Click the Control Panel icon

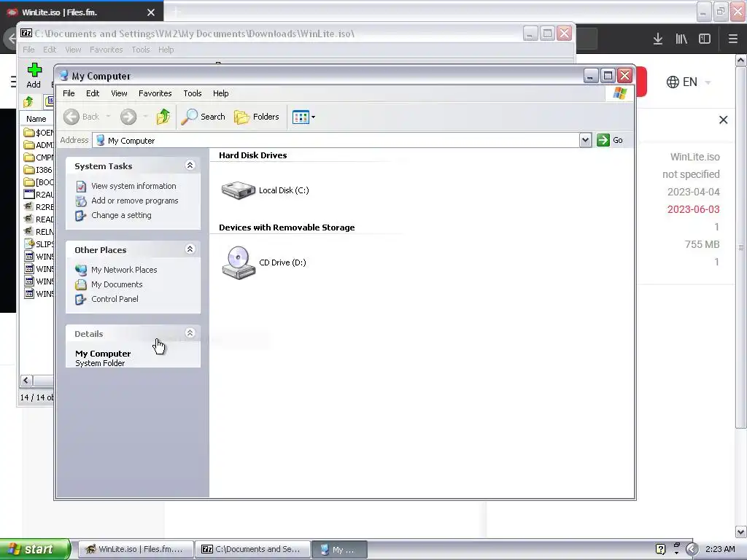pos(81,300)
